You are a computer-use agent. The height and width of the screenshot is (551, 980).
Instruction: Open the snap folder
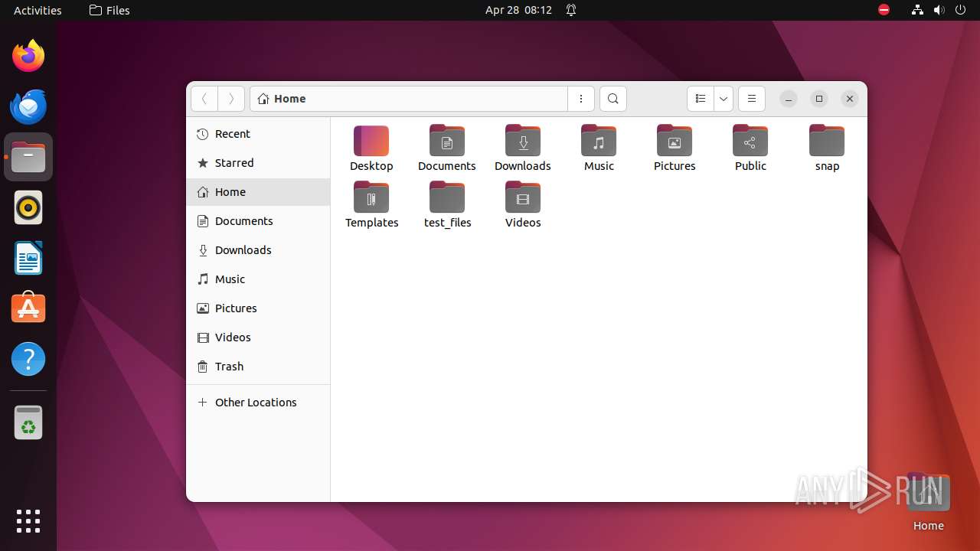click(827, 148)
